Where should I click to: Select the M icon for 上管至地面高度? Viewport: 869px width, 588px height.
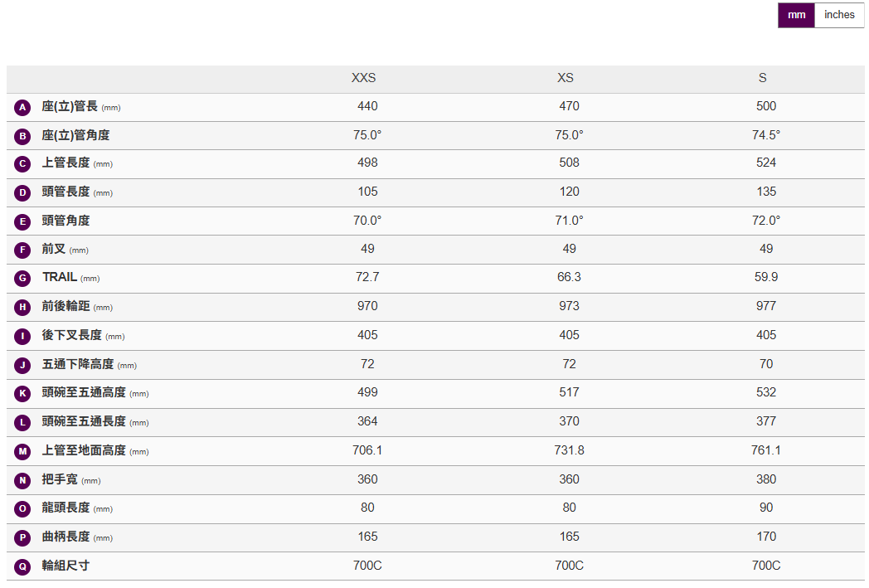coord(22,451)
